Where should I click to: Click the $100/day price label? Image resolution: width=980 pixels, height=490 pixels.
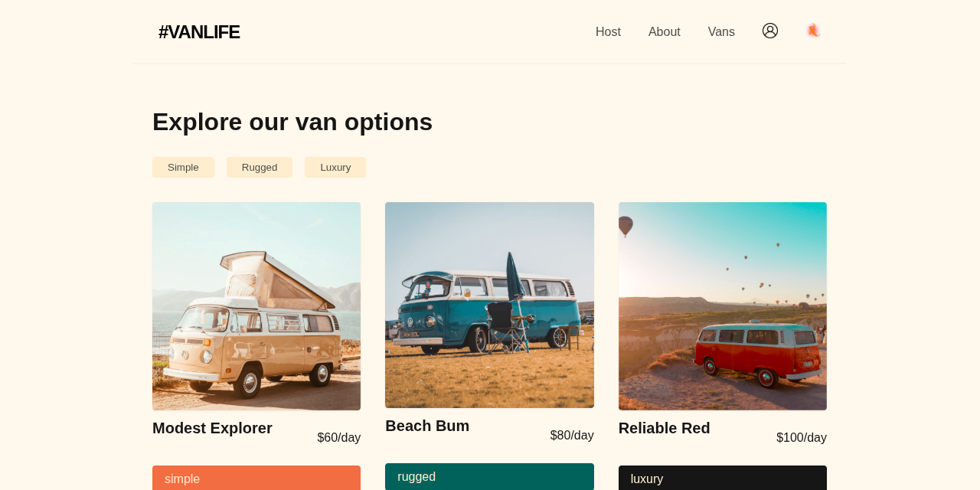801,436
